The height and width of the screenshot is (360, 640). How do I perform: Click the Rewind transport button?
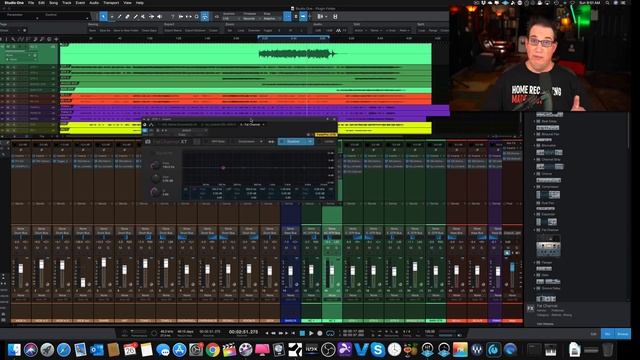(273, 333)
